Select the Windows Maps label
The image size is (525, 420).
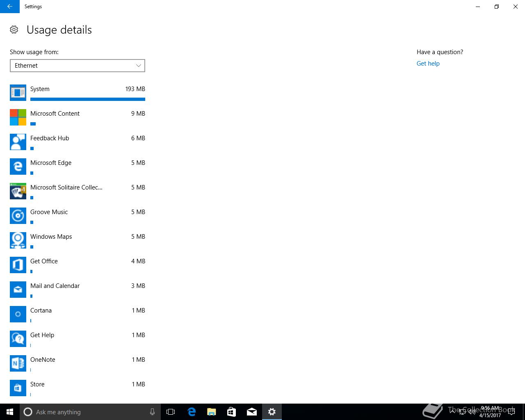tap(51, 237)
